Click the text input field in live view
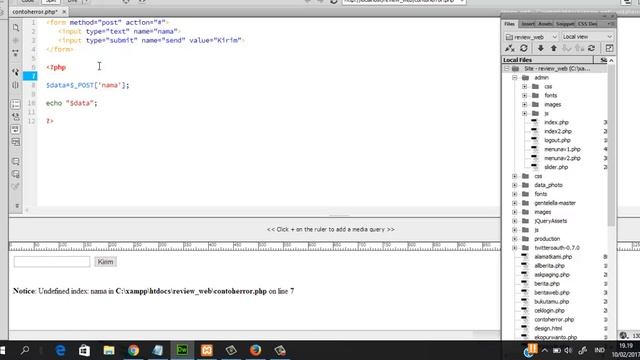640x360 pixels. 52,262
